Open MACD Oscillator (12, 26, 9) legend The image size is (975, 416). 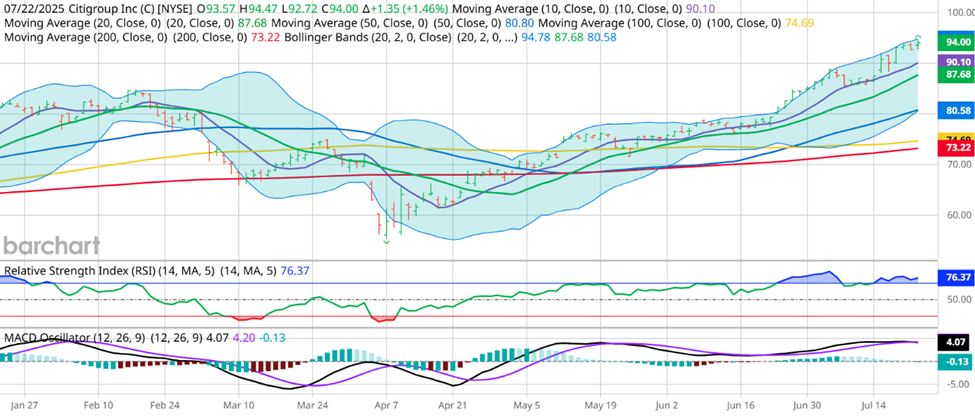tap(75, 338)
